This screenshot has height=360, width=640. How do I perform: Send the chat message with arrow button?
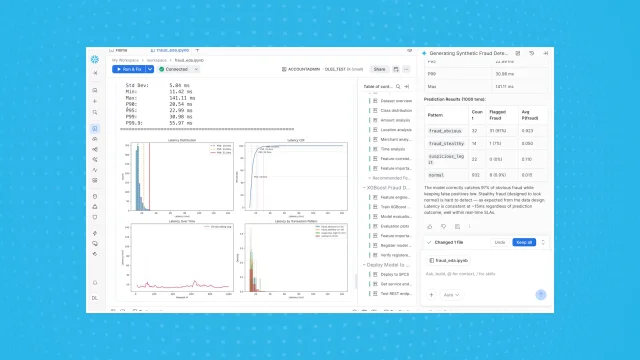click(541, 295)
